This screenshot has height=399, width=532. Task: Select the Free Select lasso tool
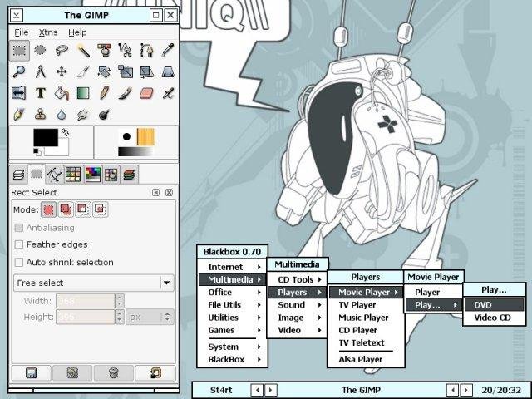[x=62, y=51]
